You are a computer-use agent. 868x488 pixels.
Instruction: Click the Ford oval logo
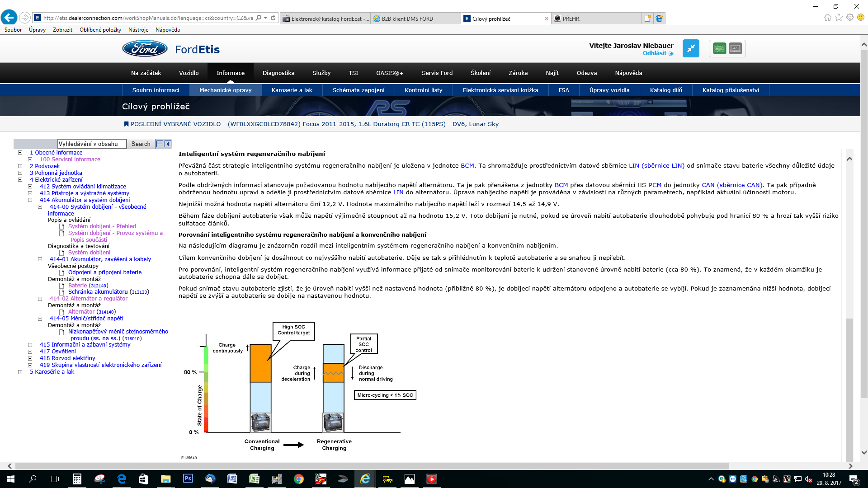[x=145, y=49]
